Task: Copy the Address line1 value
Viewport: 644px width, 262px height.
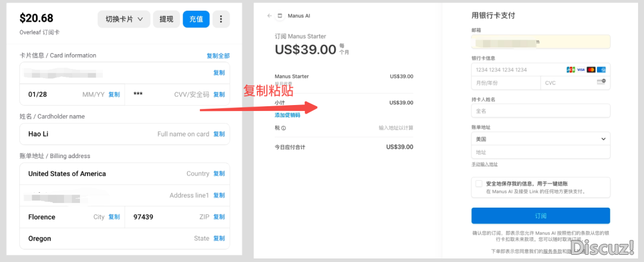Action: click(x=219, y=195)
